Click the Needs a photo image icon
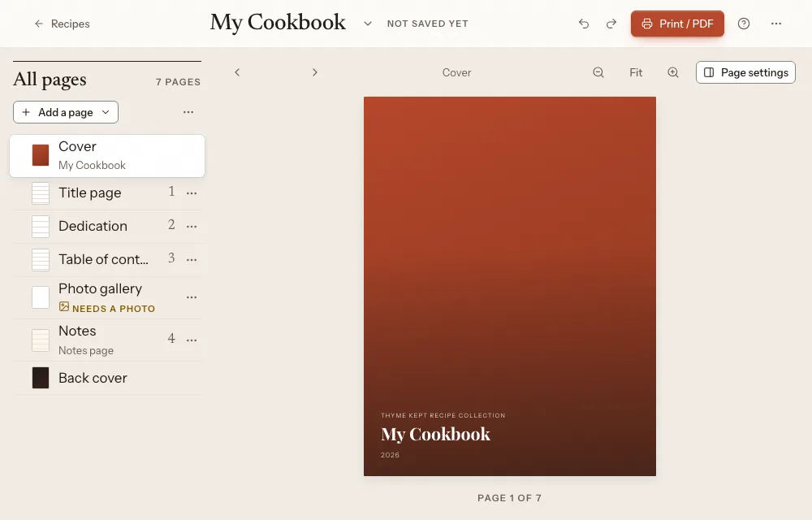The height and width of the screenshot is (520, 812). coord(63,306)
